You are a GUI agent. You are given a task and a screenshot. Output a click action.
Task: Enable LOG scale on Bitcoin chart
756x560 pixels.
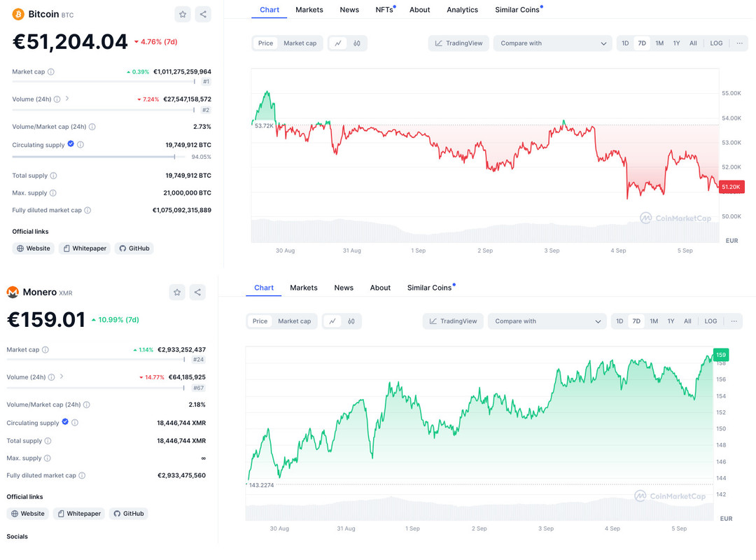click(717, 43)
